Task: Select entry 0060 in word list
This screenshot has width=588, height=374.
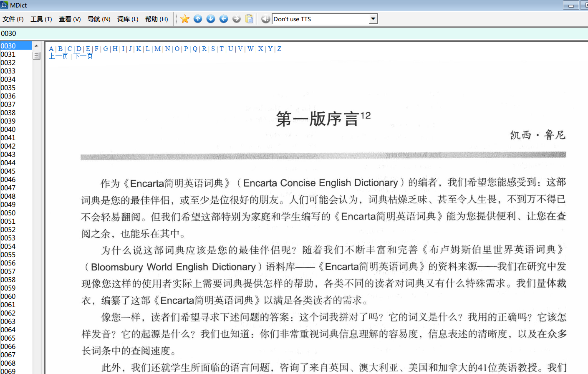Action: coord(16,296)
